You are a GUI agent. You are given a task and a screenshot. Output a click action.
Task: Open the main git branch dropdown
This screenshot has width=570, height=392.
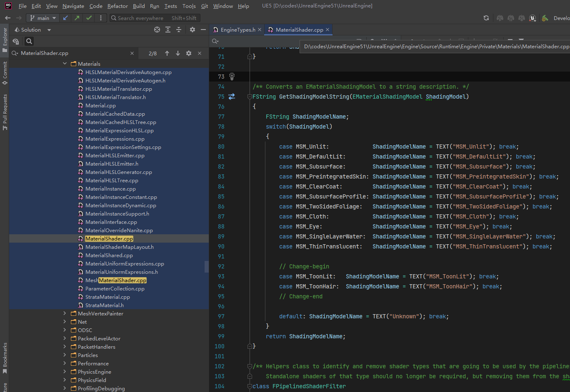pos(43,18)
